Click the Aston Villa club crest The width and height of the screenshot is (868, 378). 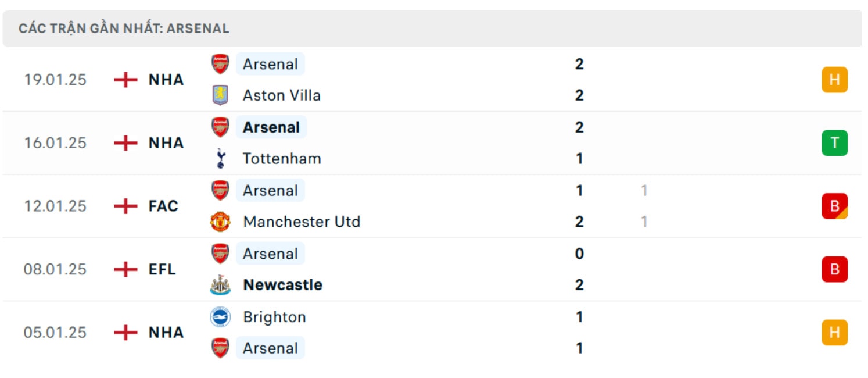(220, 95)
